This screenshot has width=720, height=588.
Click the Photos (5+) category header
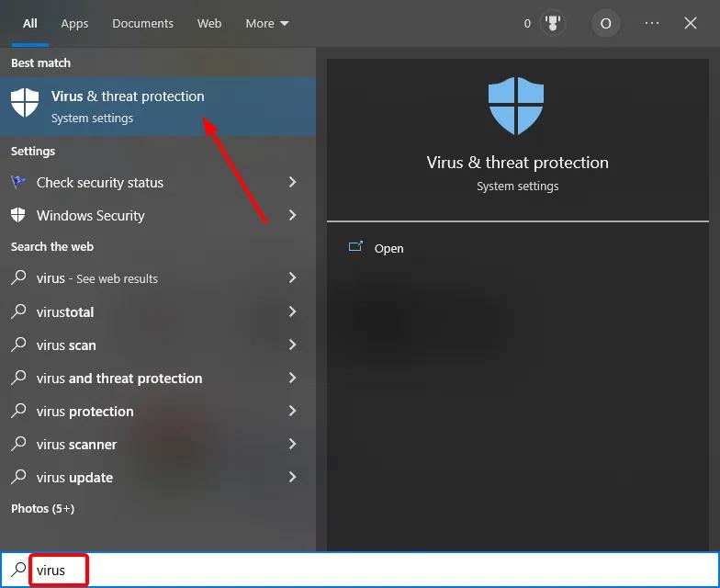42,509
